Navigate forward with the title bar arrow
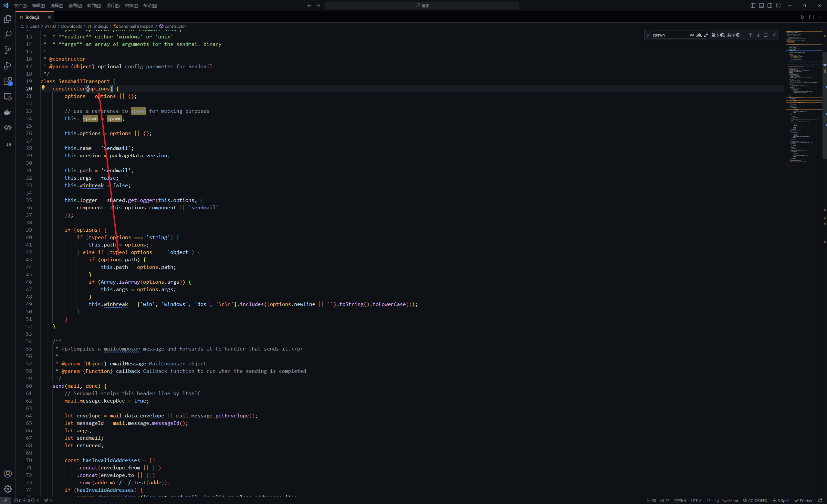 tap(318, 5)
